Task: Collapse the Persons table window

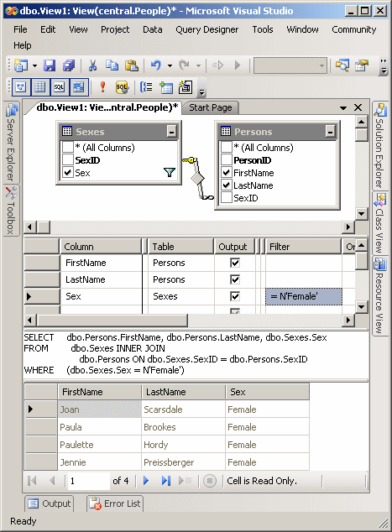Action: tap(330, 131)
